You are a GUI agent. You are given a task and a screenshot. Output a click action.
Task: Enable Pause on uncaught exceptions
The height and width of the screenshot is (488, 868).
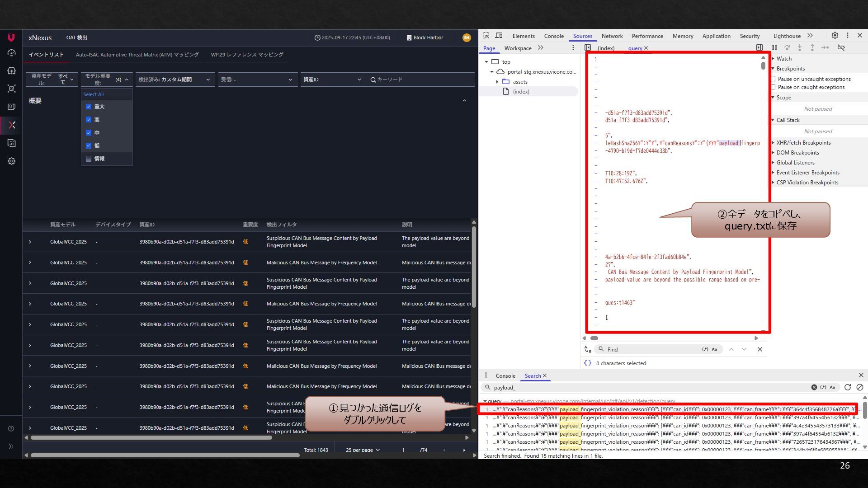[x=773, y=79]
